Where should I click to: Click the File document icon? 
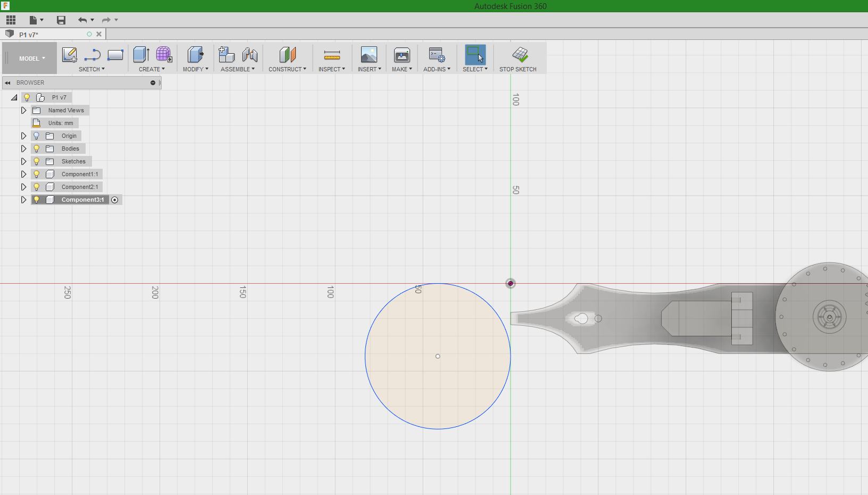pos(33,20)
